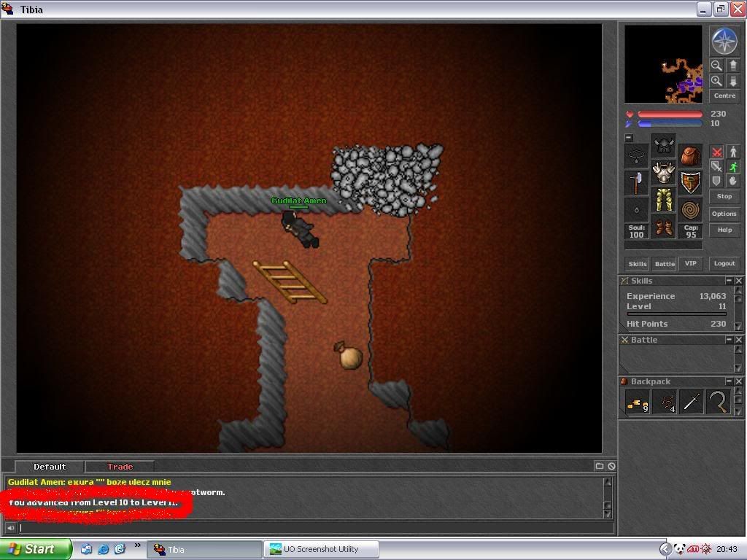
Task: Collapse the inventory panel with minus button
Action: 629,138
